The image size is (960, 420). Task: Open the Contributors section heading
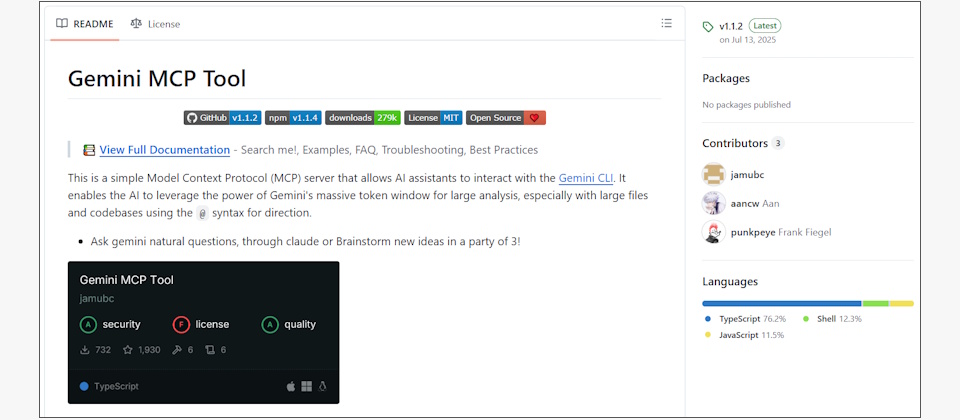(x=735, y=143)
